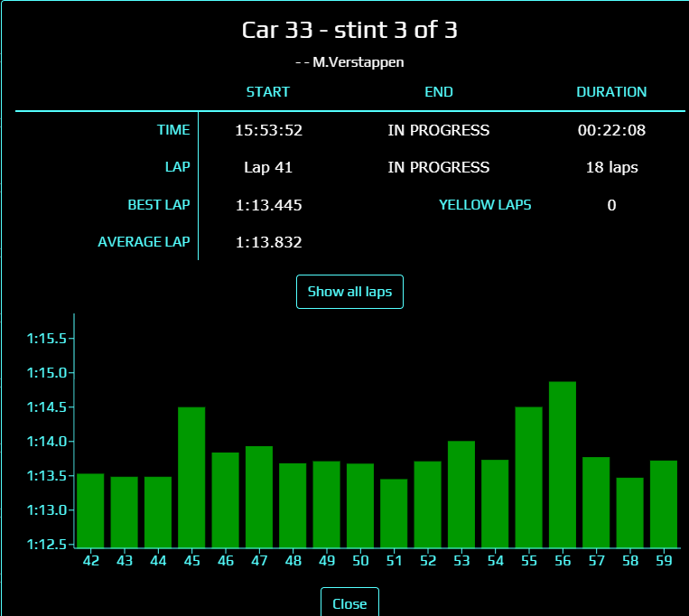Click the 1:14.0 y-axis label
689x616 pixels.
coord(47,442)
